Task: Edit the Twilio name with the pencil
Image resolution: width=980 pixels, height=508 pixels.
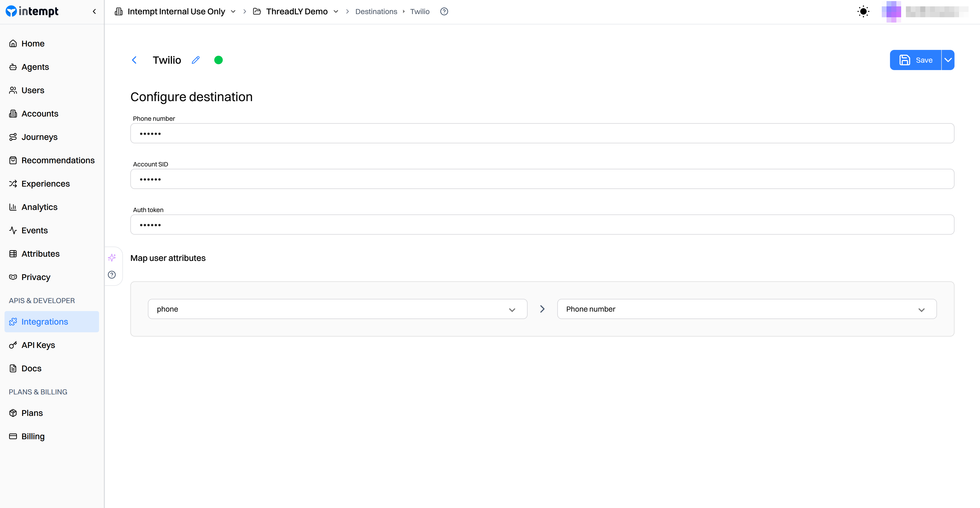Action: click(x=195, y=60)
